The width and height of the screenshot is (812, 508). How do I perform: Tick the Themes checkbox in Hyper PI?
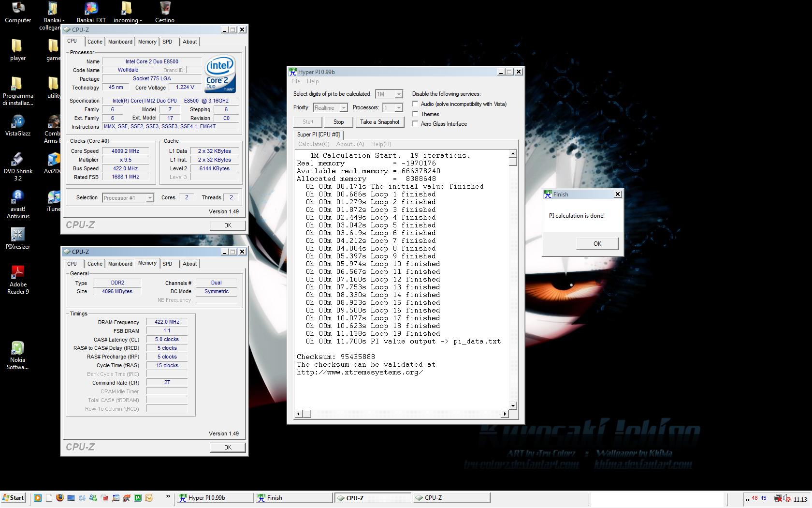coord(415,114)
